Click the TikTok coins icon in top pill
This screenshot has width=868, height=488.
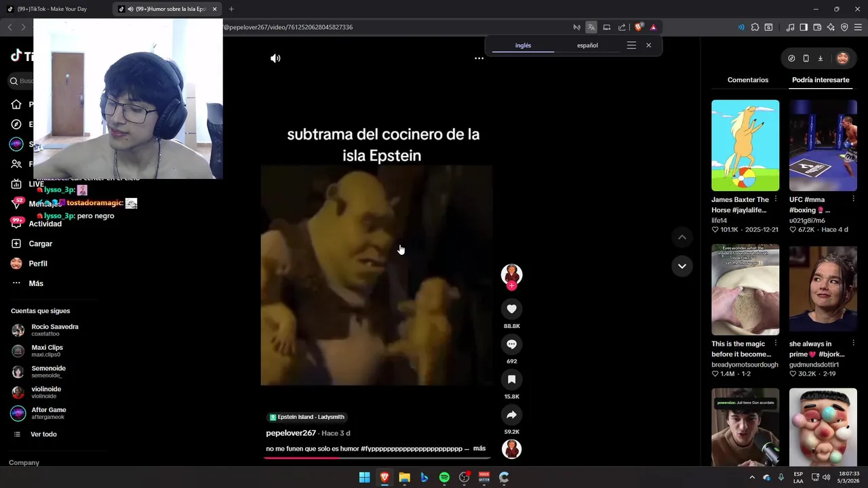click(x=791, y=58)
